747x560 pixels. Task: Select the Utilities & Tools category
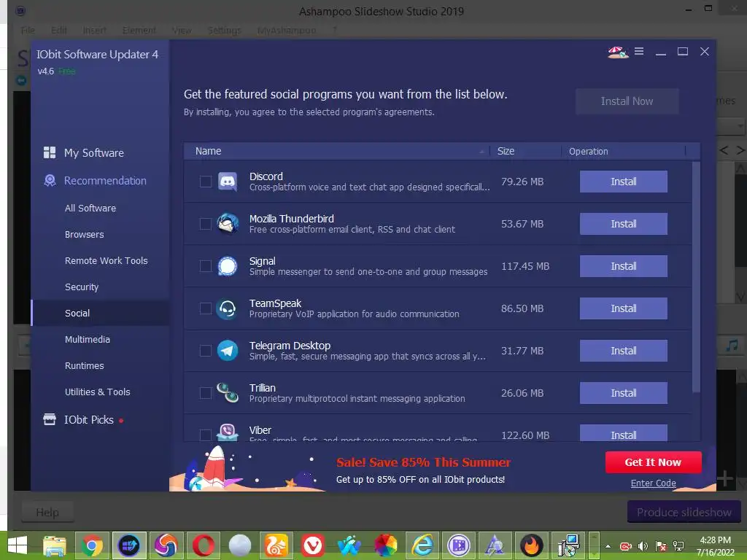pos(98,392)
